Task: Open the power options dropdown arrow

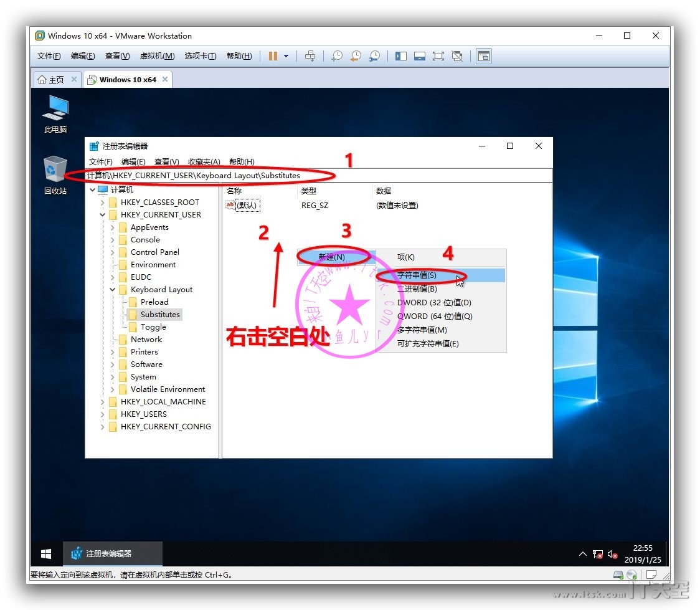Action: point(286,56)
